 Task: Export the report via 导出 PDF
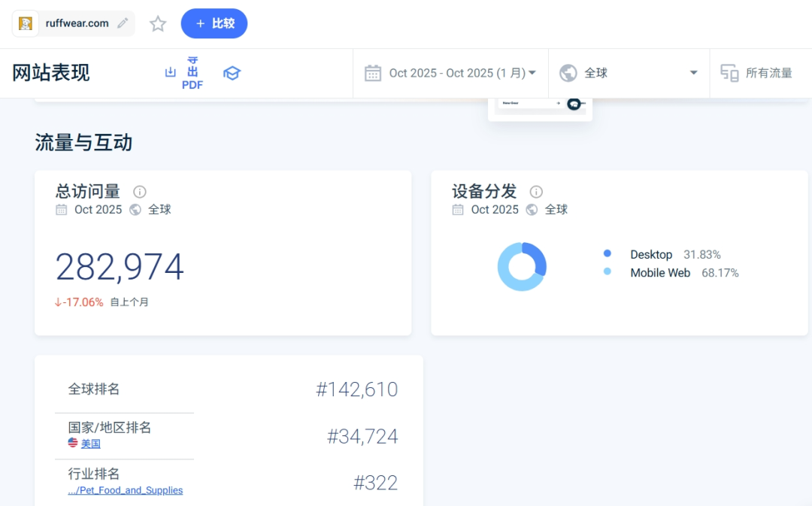click(x=192, y=73)
